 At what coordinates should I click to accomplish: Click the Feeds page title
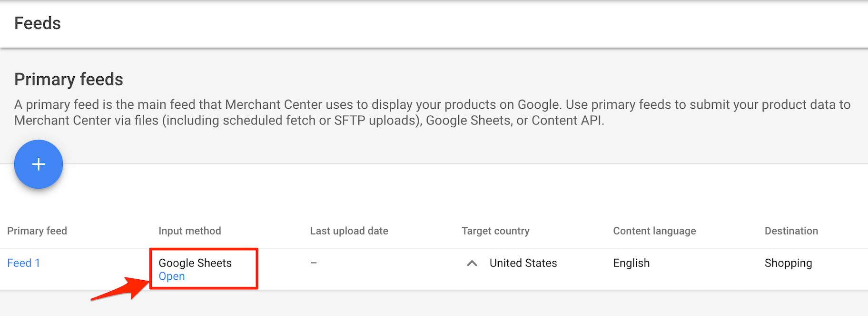[38, 23]
